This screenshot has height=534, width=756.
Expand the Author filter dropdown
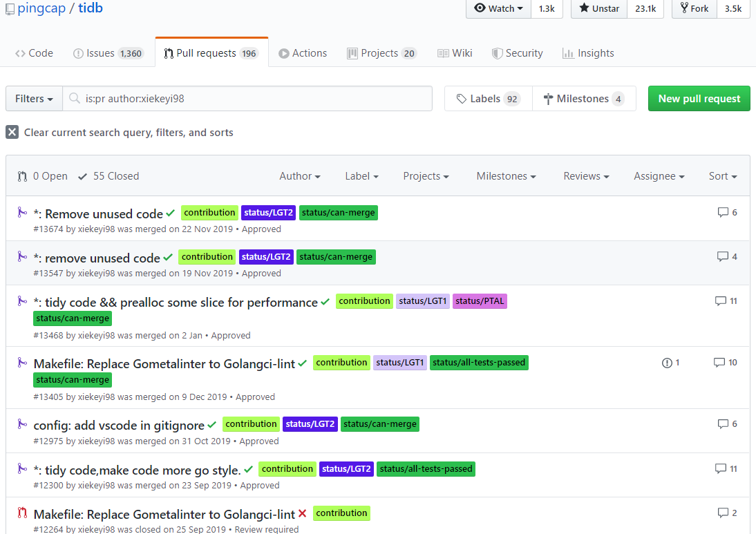pyautogui.click(x=299, y=176)
